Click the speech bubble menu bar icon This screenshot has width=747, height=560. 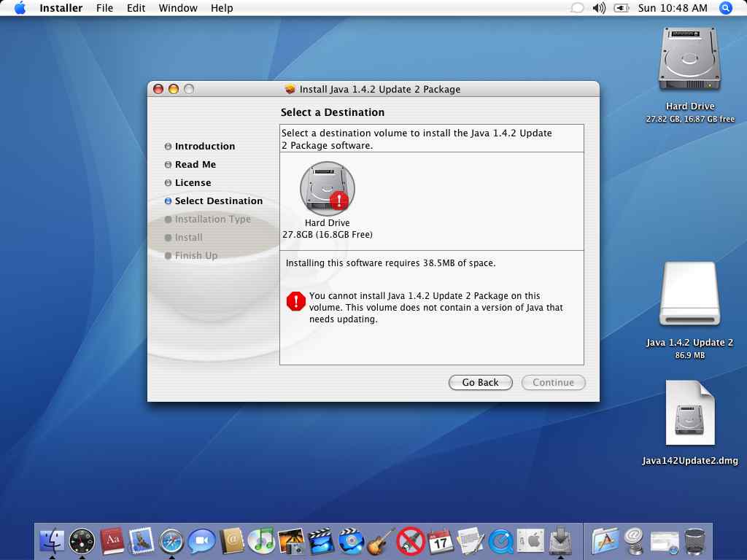[577, 8]
